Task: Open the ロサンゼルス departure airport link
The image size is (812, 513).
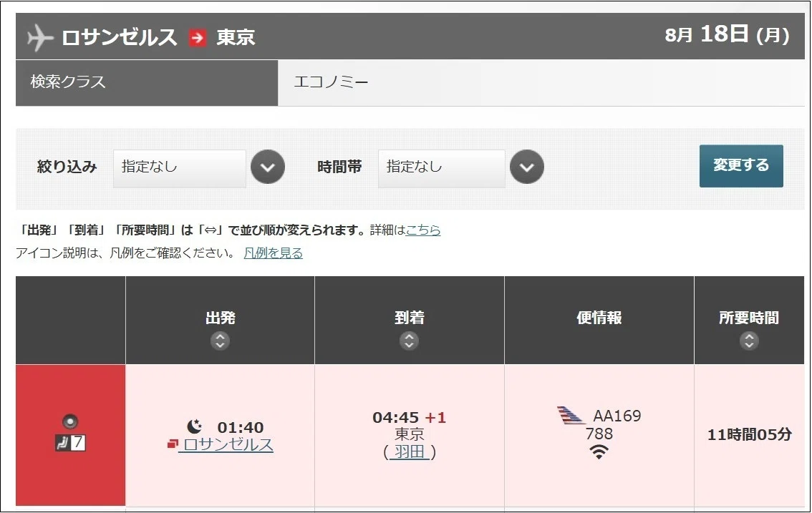Action: [228, 444]
